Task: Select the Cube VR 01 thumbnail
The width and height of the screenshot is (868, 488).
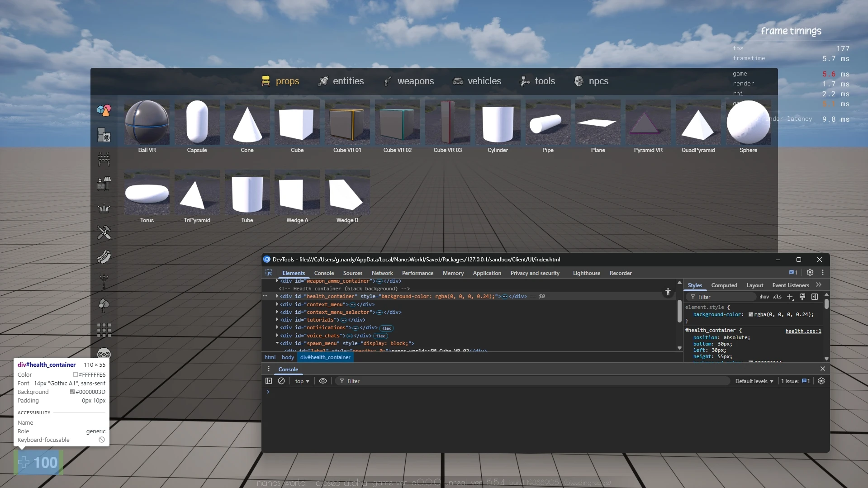Action: point(347,122)
